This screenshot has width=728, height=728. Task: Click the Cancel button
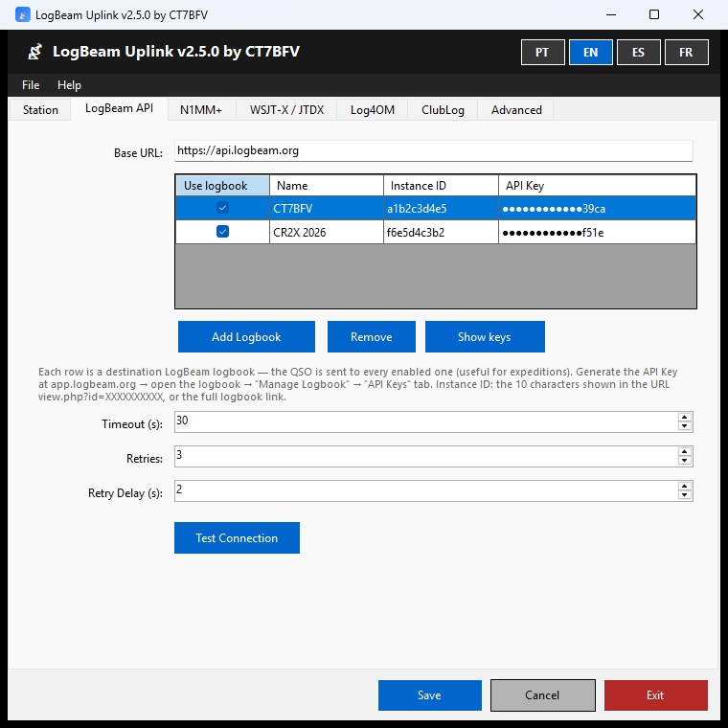pyautogui.click(x=542, y=695)
